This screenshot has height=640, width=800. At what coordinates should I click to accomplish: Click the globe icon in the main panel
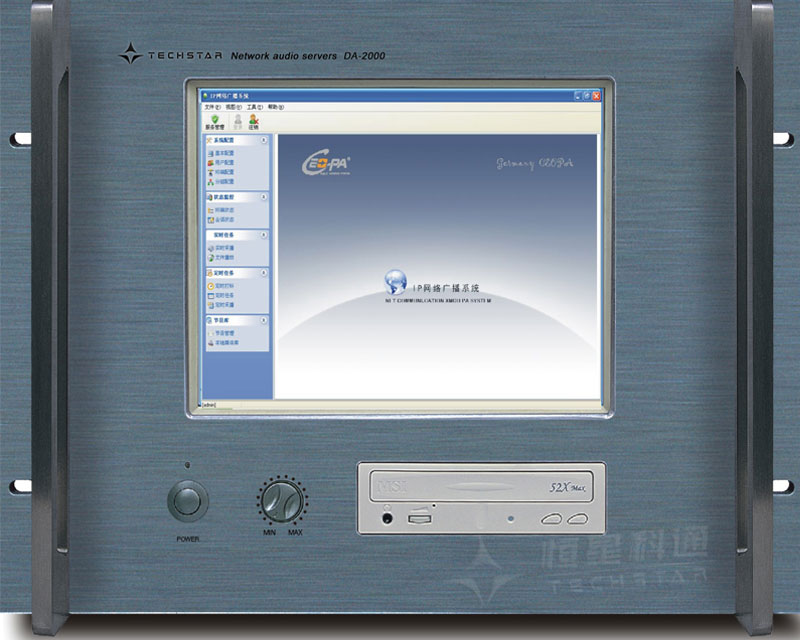click(397, 280)
